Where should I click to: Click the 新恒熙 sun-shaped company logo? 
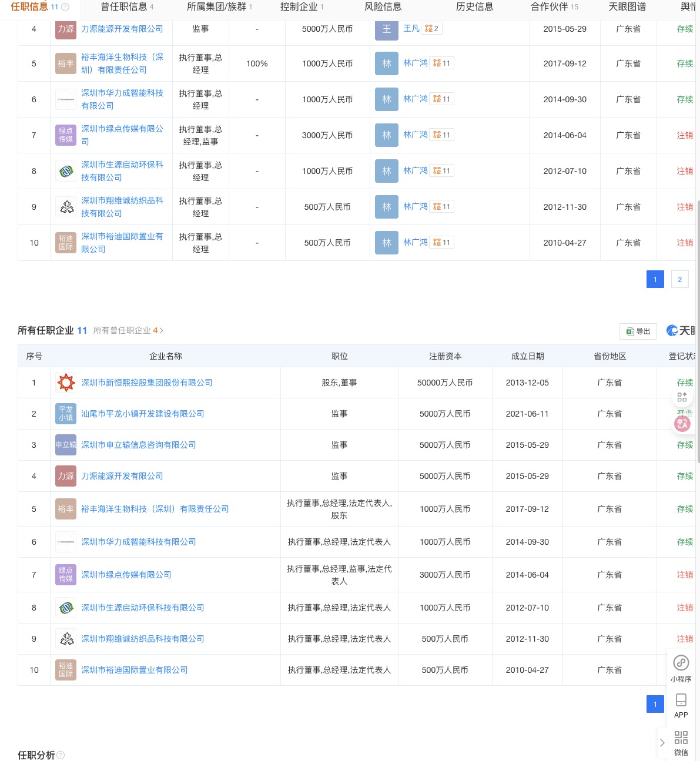click(65, 383)
